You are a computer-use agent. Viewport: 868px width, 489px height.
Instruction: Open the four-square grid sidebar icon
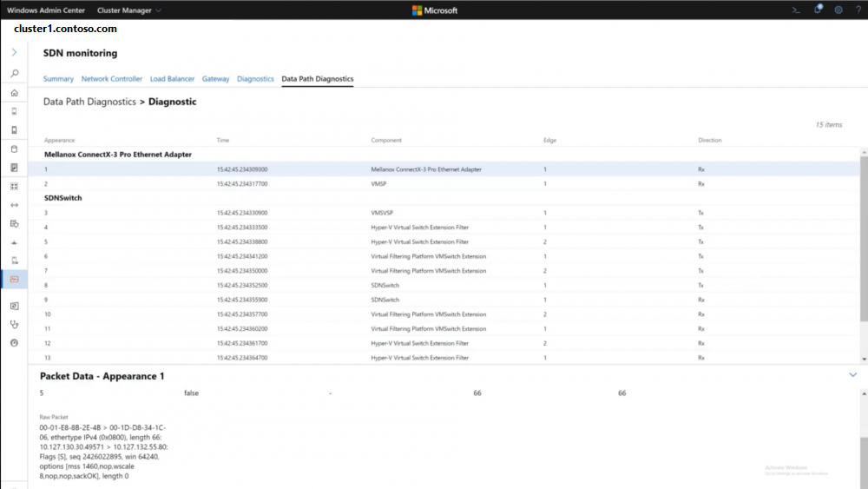click(x=15, y=186)
